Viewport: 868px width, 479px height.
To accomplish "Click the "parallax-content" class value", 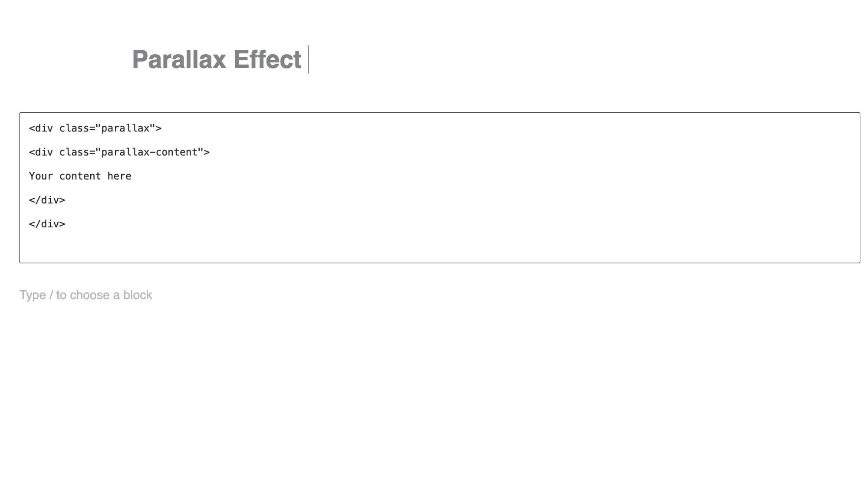I will point(149,152).
